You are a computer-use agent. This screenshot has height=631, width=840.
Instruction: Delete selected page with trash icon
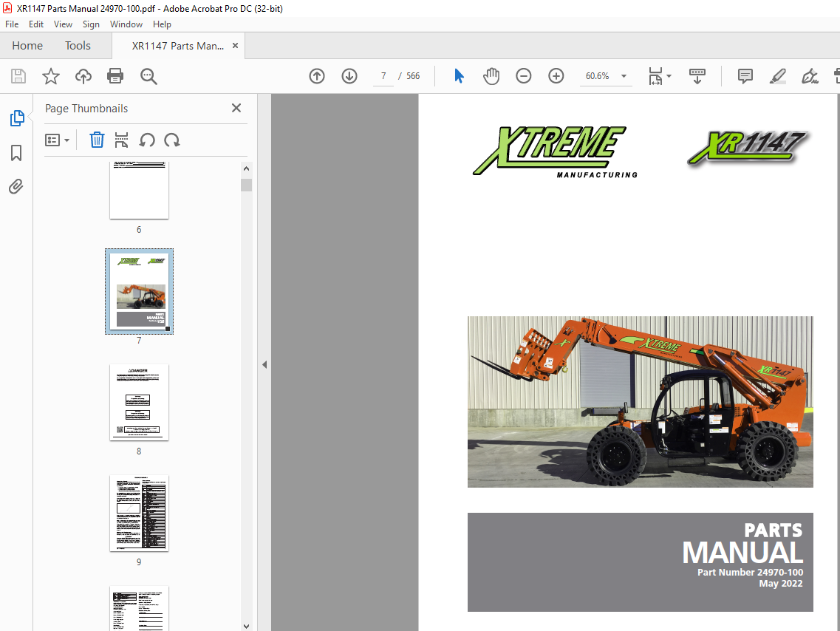coord(97,140)
